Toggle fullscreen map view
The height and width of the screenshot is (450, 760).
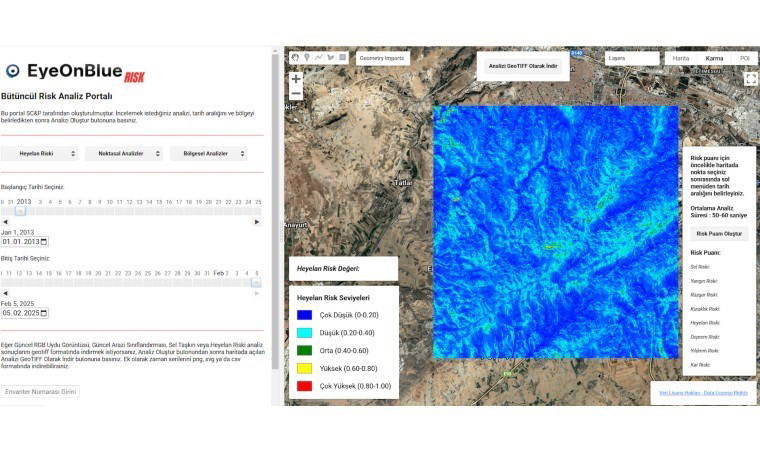pyautogui.click(x=751, y=78)
